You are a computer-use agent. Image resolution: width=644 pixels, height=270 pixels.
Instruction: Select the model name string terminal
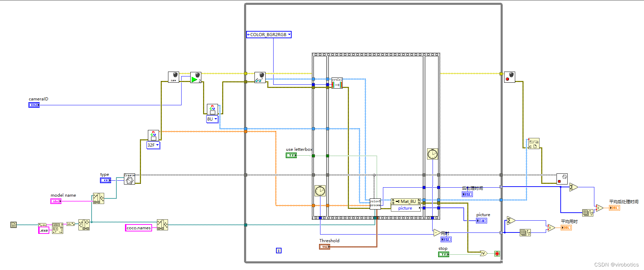(56, 201)
